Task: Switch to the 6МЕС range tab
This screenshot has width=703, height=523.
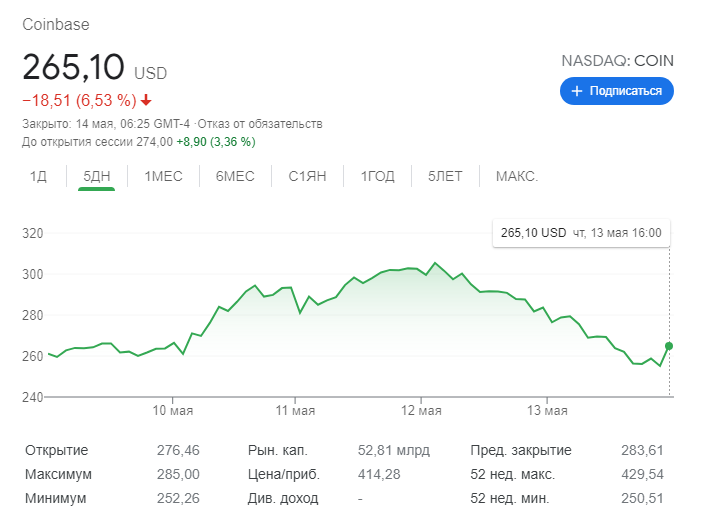Action: click(235, 177)
